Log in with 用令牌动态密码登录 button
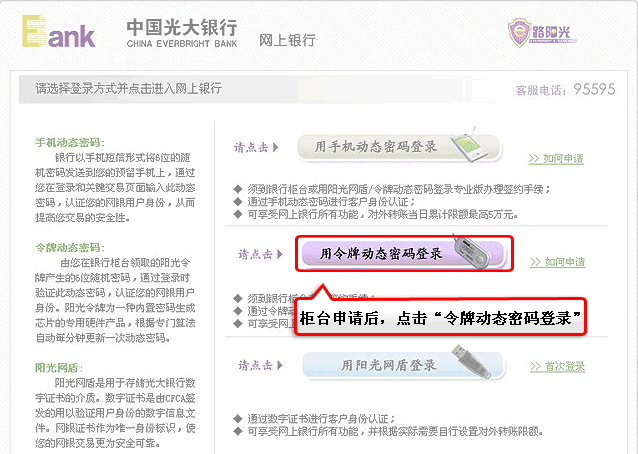 coord(404,254)
